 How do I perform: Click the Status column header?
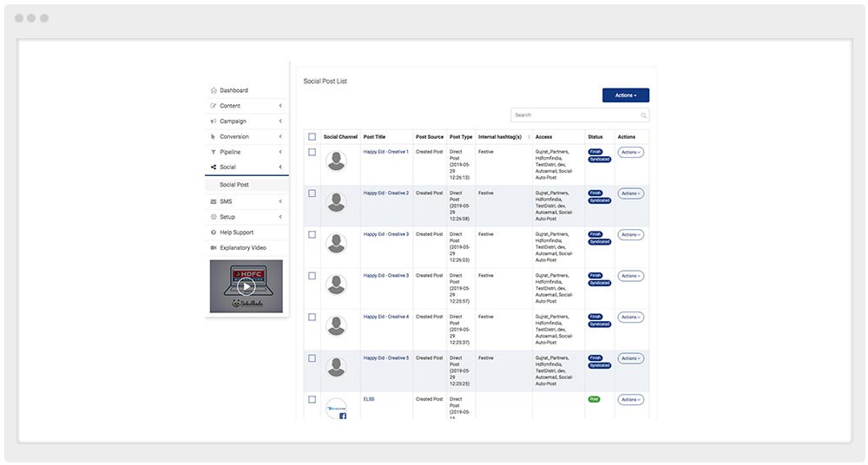tap(595, 137)
